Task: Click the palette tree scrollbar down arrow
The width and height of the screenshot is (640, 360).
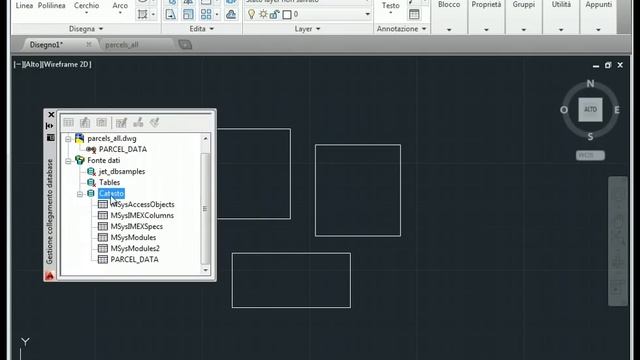Action: point(205,270)
